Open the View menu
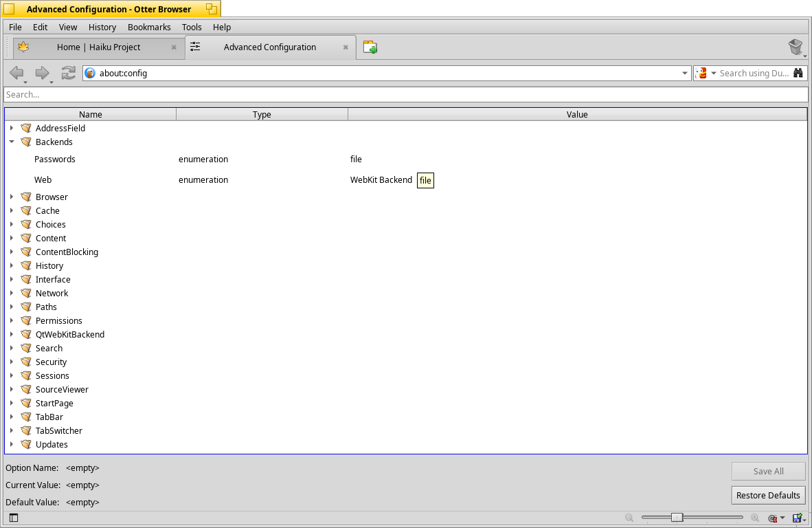 click(x=68, y=27)
